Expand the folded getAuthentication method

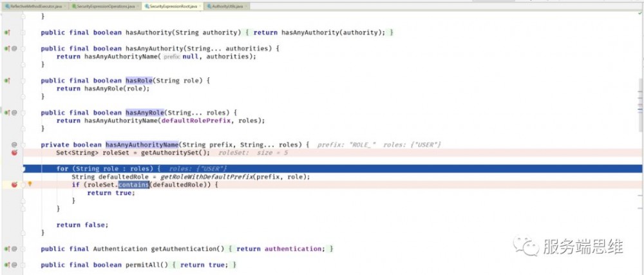23,249
